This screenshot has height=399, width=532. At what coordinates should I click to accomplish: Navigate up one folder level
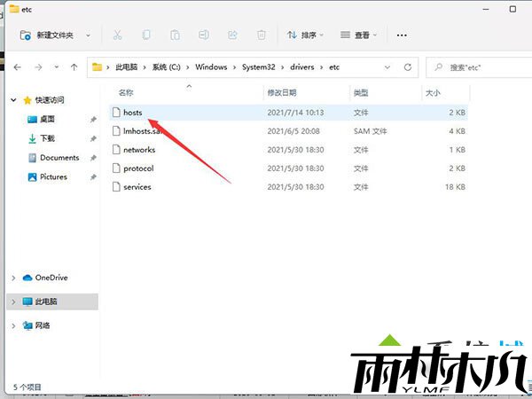[x=74, y=66]
